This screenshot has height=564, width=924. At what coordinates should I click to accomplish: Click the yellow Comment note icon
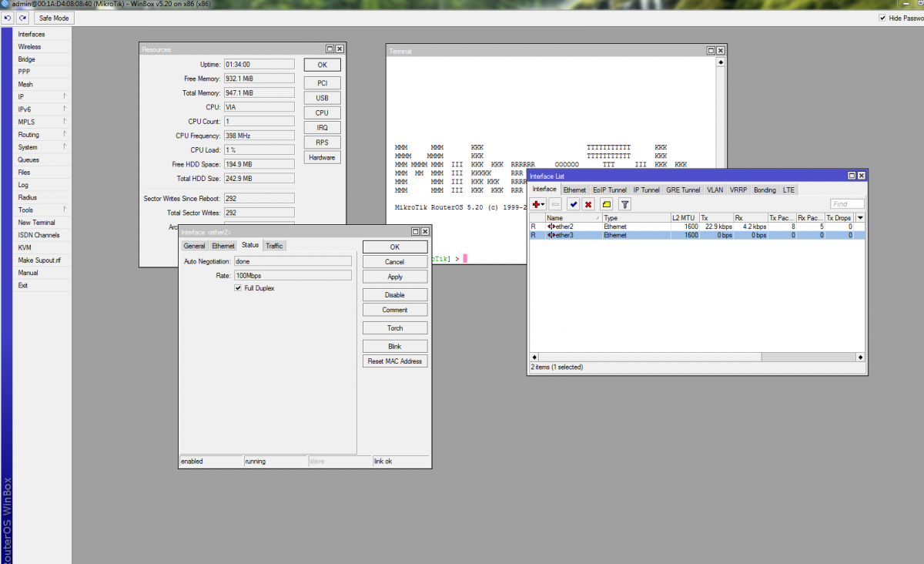pos(607,204)
